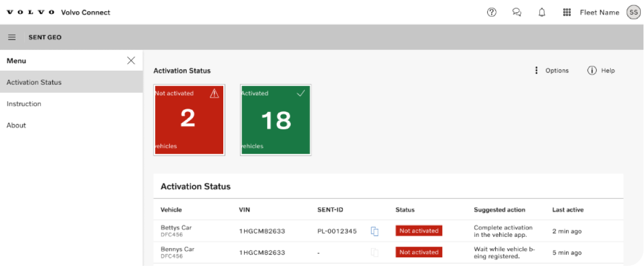Click the Help text label
This screenshot has width=644, height=268.
point(608,70)
